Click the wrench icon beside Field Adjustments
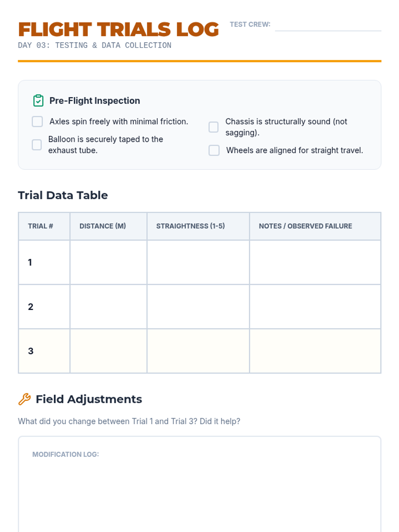Image resolution: width=399 pixels, height=532 pixels. point(24,399)
